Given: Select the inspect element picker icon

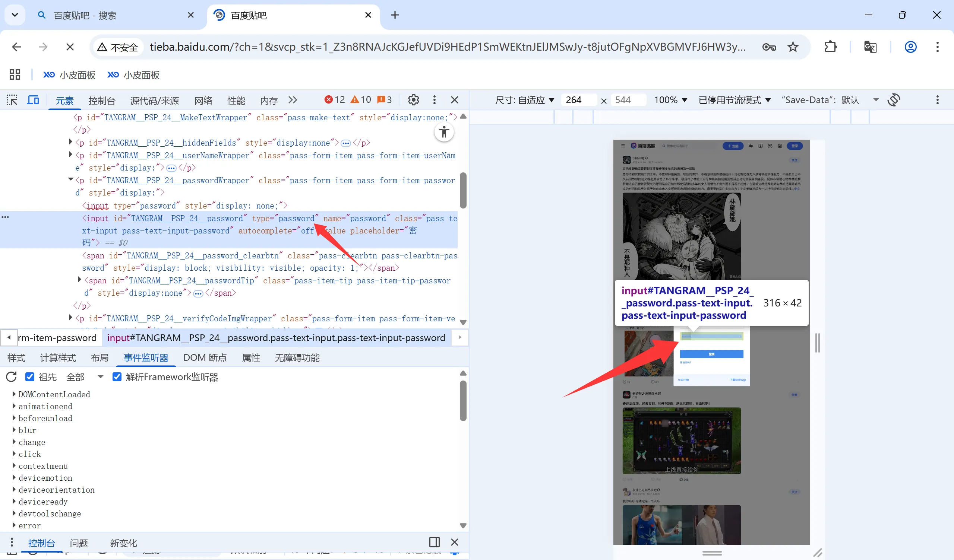Looking at the screenshot, I should [12, 100].
